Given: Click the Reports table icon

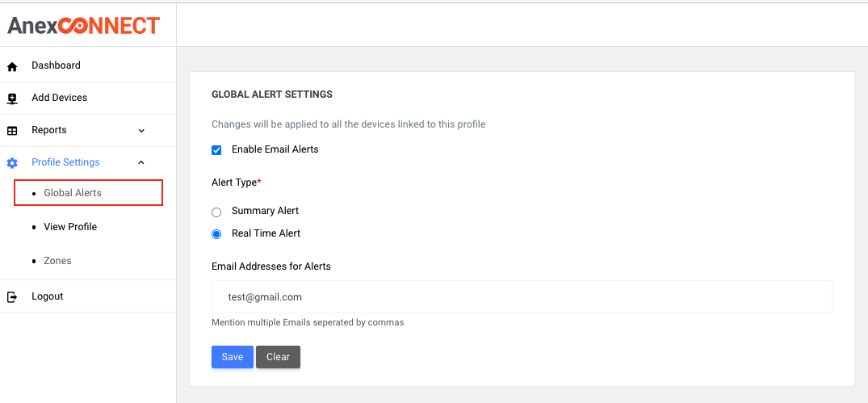Looking at the screenshot, I should coord(12,131).
